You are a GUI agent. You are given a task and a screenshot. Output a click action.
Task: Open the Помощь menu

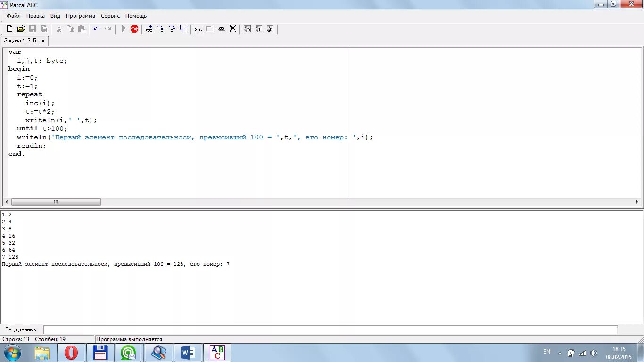(136, 16)
